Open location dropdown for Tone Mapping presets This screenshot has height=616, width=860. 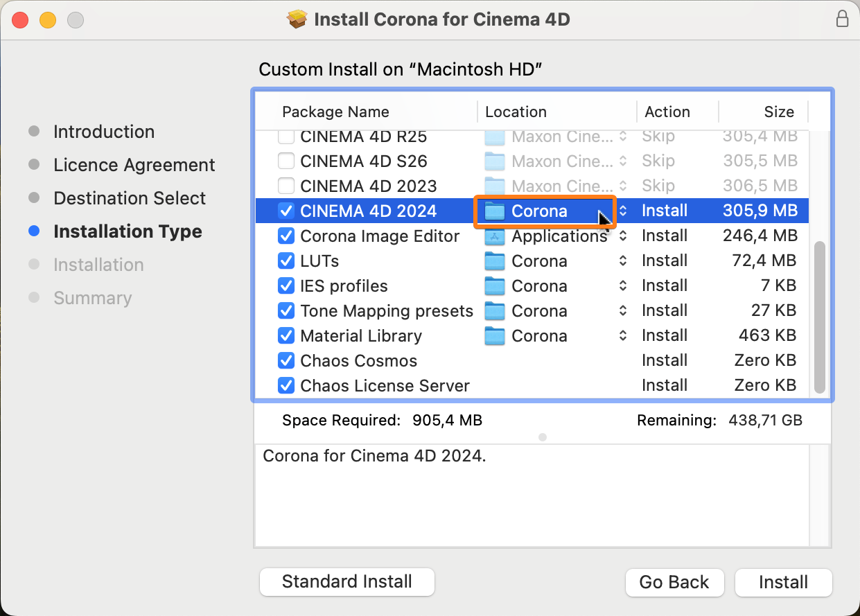(623, 311)
